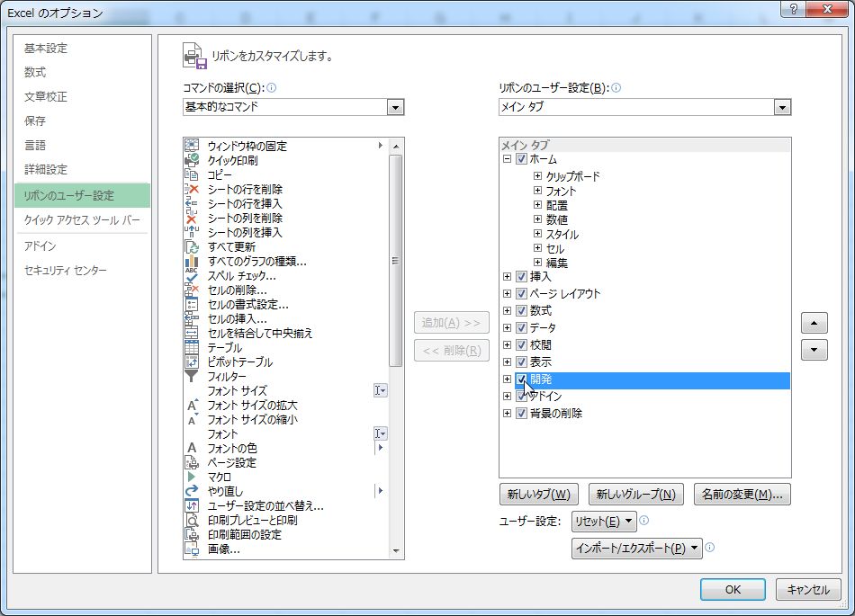Click the 新しいタブ button
Screen dimensions: 855x616
539,494
